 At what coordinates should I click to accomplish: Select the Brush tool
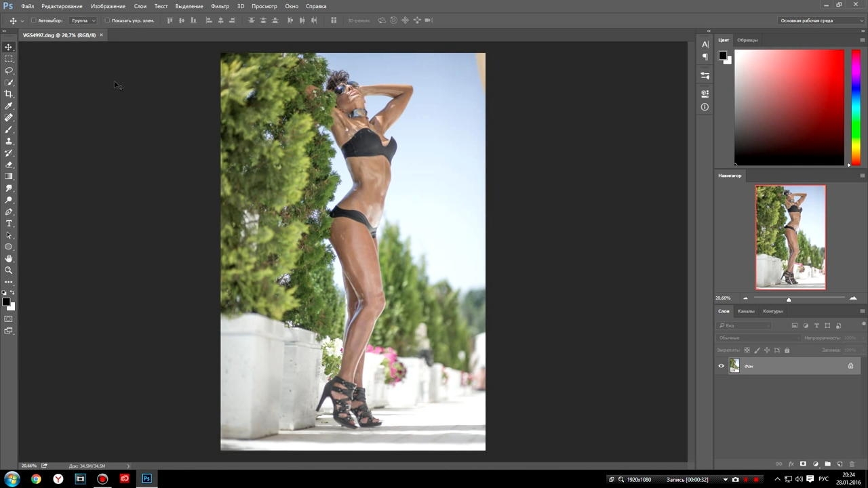(9, 129)
